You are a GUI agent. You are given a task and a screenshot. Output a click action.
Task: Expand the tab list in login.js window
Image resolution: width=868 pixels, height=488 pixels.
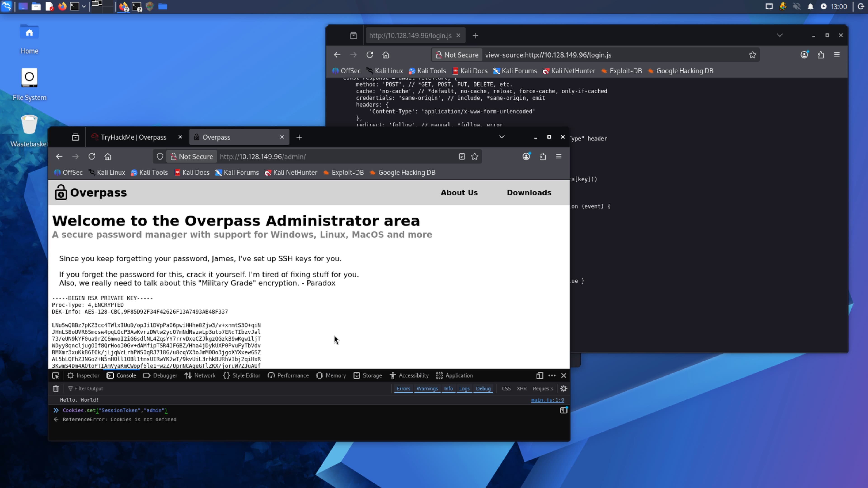click(x=780, y=35)
